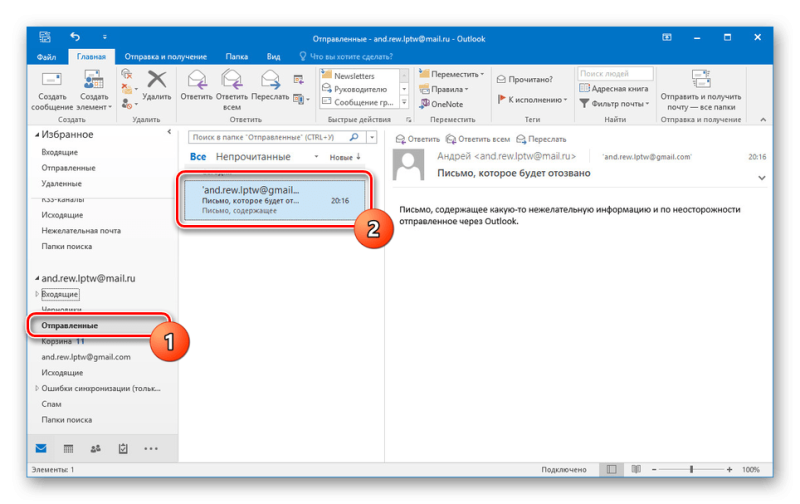This screenshot has width=800, height=504.
Task: Open the search scope dropdown arrow
Action: (x=372, y=137)
